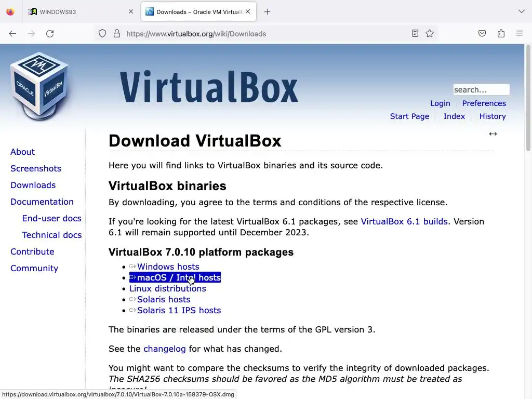Click the Firefox logo icon in tab bar
Image resolution: width=532 pixels, height=399 pixels.
[x=10, y=12]
